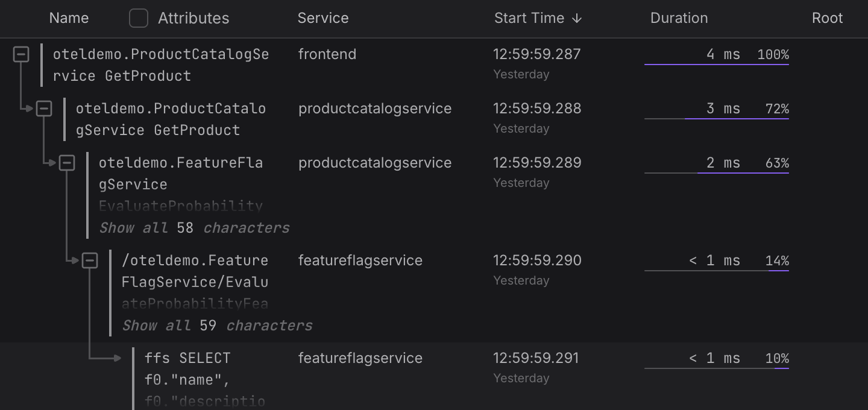The height and width of the screenshot is (410, 868).
Task: Show all 58 characters of span name
Action: point(194,228)
